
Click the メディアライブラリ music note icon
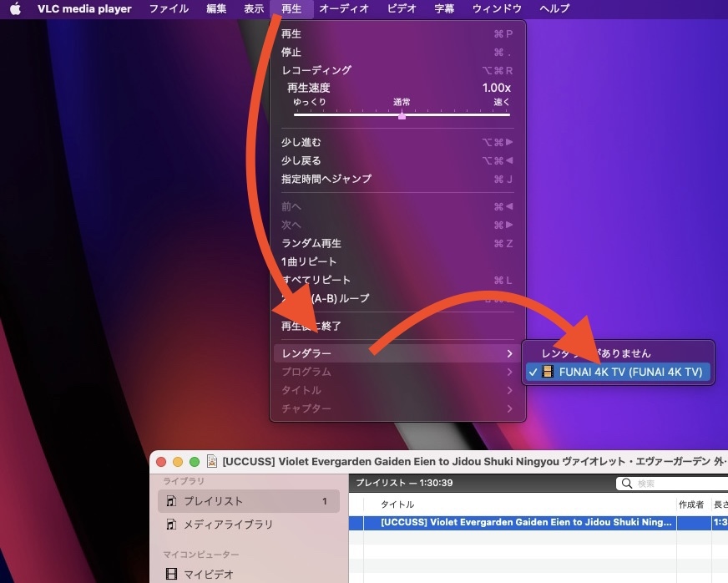click(x=171, y=525)
